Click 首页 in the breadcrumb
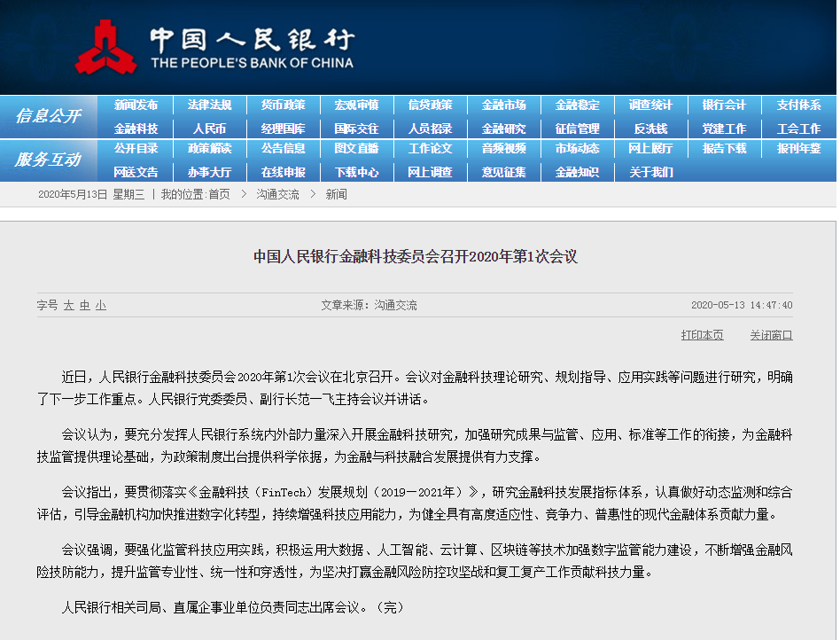This screenshot has width=840, height=640. point(219,195)
